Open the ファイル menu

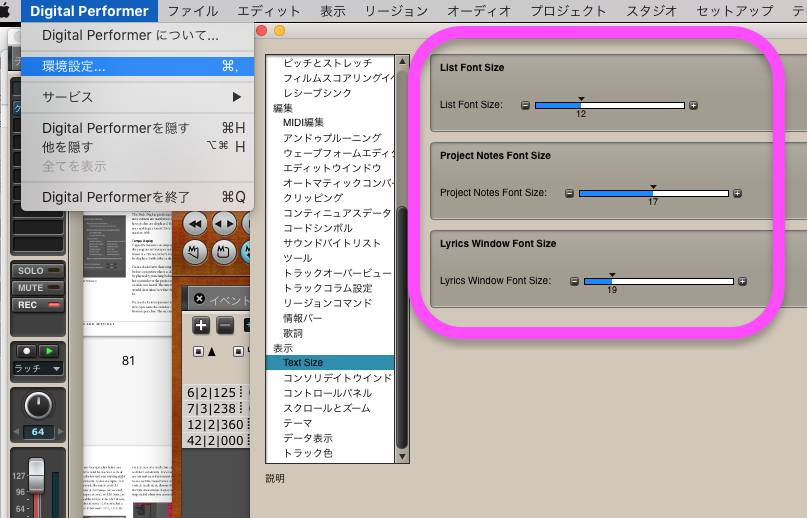pos(192,11)
